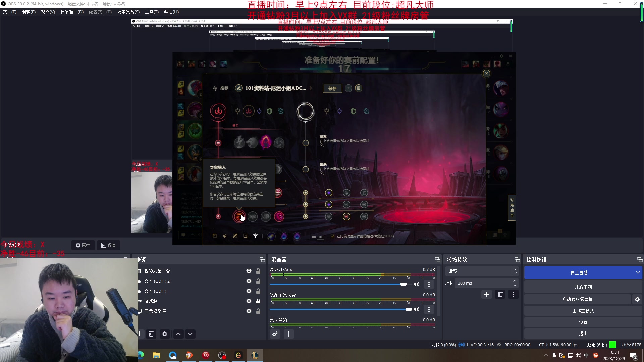The height and width of the screenshot is (362, 644).
Task: Save the rune page with 保存
Action: pyautogui.click(x=332, y=88)
